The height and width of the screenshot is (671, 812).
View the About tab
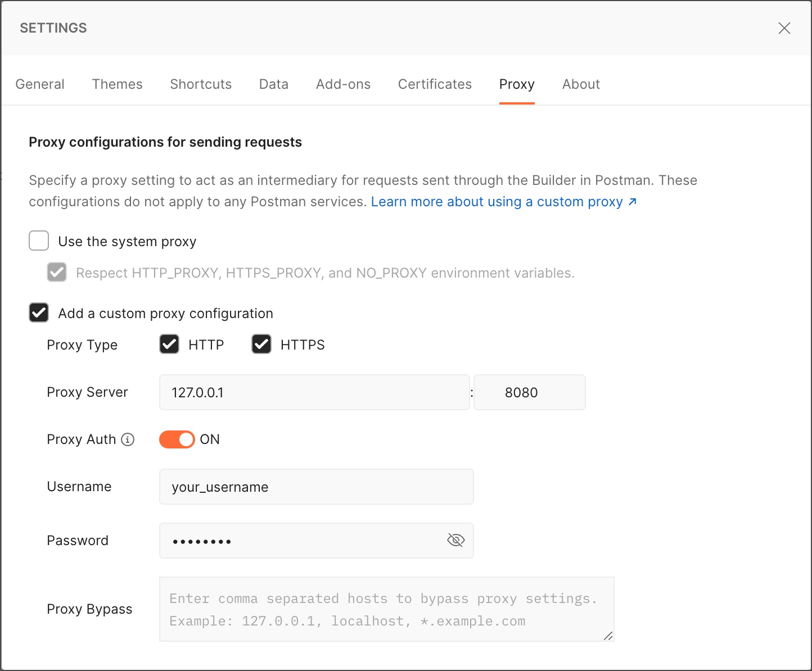click(x=580, y=84)
